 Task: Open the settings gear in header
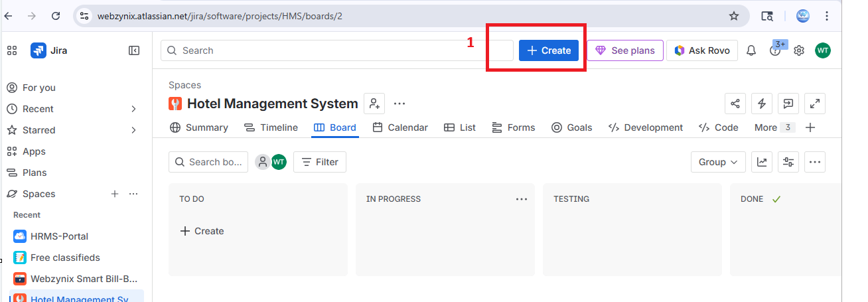click(x=799, y=50)
